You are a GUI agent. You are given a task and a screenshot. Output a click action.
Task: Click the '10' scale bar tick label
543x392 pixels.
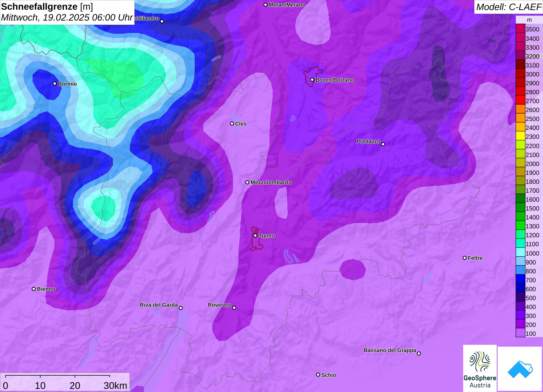coord(40,385)
